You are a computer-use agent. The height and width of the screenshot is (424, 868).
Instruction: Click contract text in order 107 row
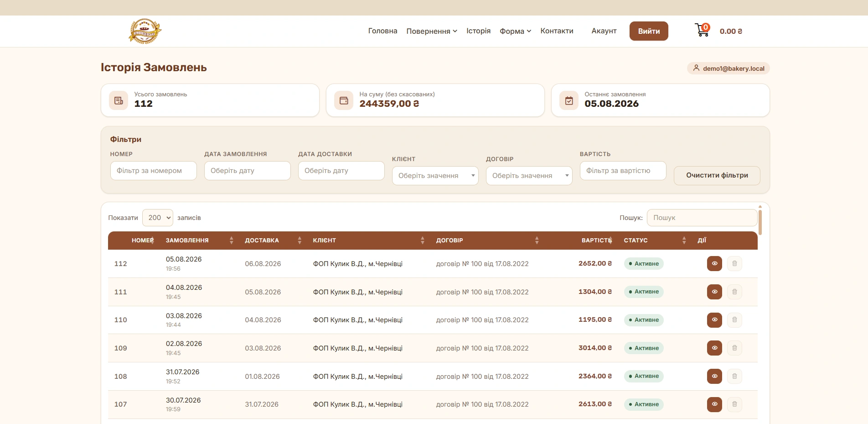pos(482,404)
